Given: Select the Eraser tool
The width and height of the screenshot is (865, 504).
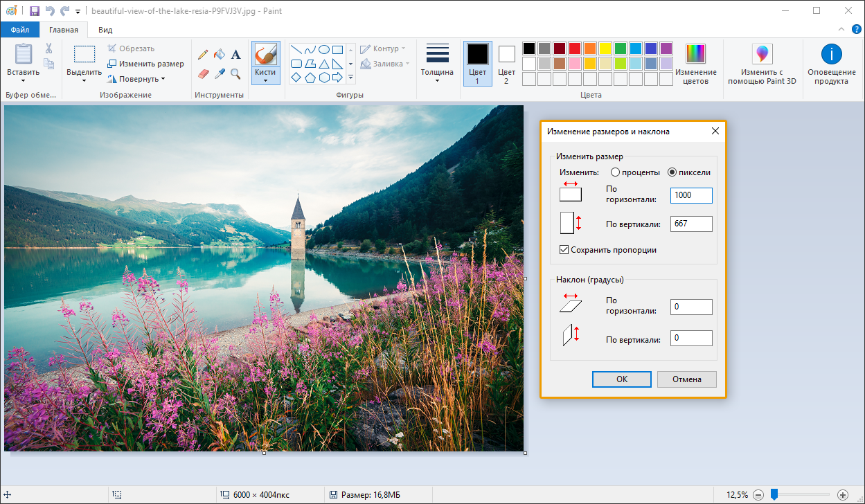Looking at the screenshot, I should pyautogui.click(x=203, y=73).
